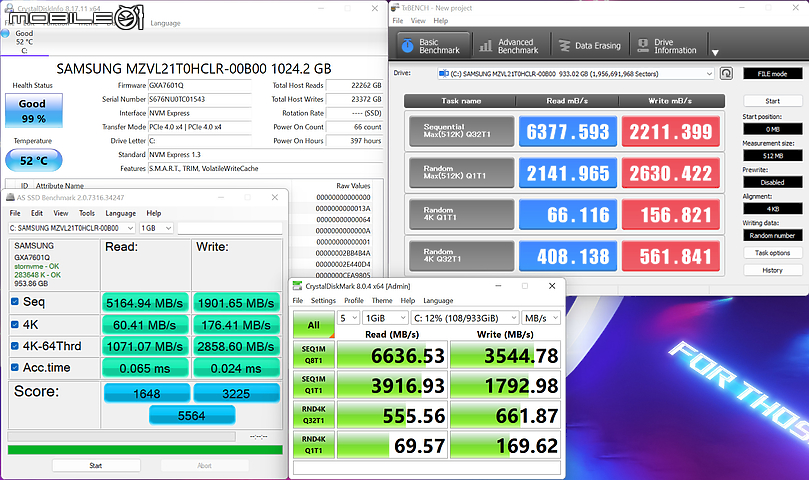
Task: Open AS SSD View menu
Action: (61, 213)
